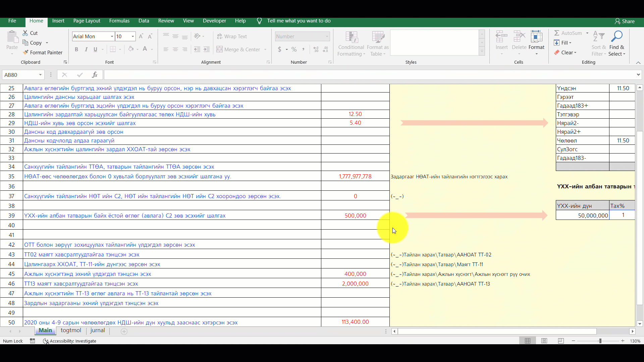Open Conditional Formatting menu

coord(351,44)
